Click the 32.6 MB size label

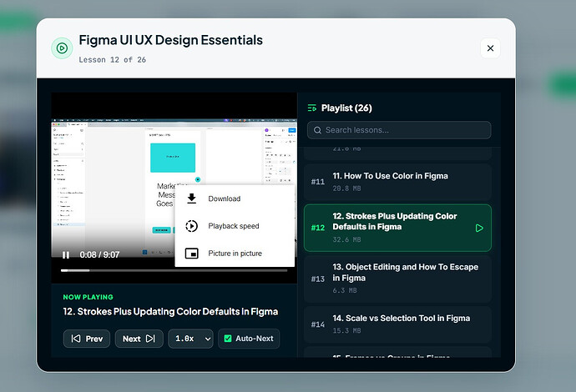346,239
